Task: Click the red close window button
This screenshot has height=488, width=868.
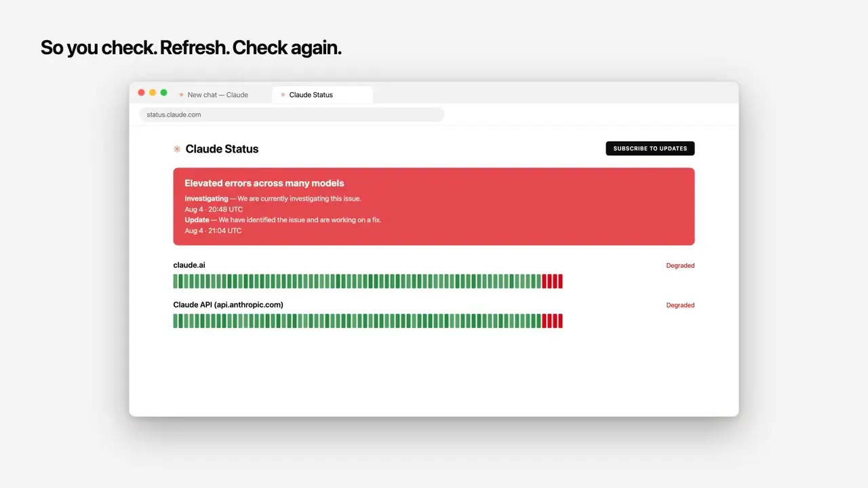Action: point(142,93)
